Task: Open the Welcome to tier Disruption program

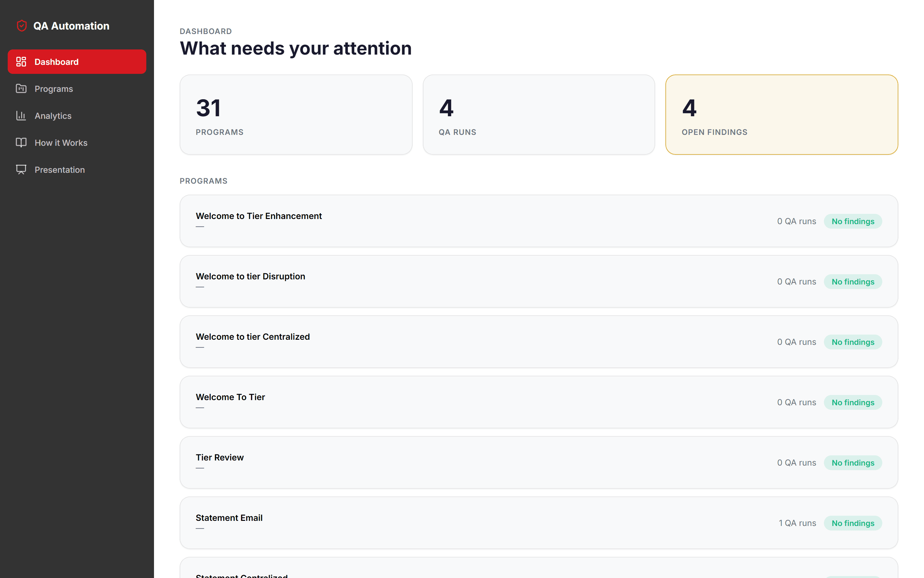Action: [x=539, y=281]
